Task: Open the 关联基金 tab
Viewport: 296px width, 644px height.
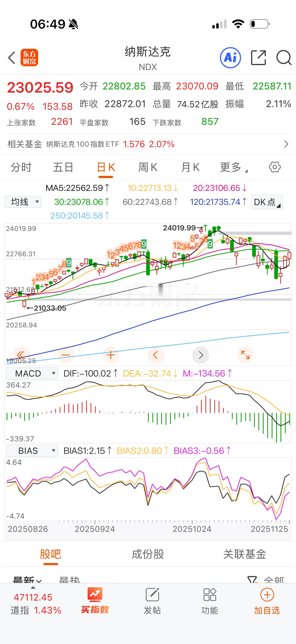Action: [244, 554]
